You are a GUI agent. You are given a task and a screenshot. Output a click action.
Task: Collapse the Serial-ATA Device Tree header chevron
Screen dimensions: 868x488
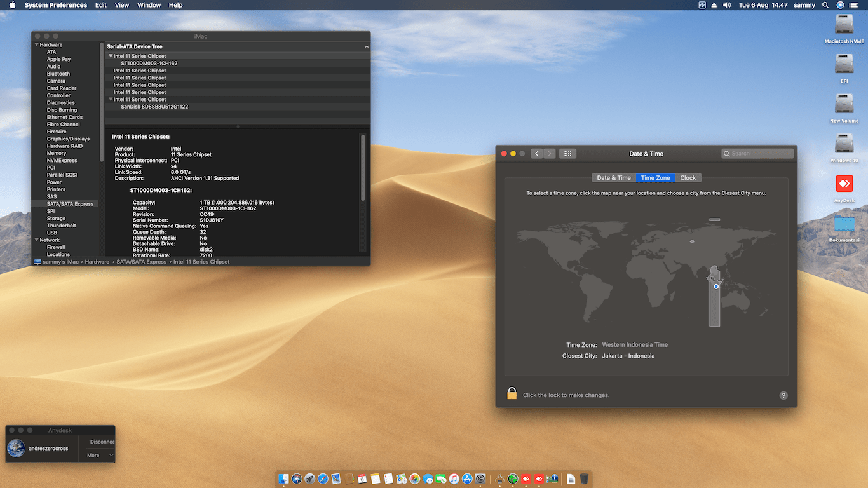coord(366,47)
